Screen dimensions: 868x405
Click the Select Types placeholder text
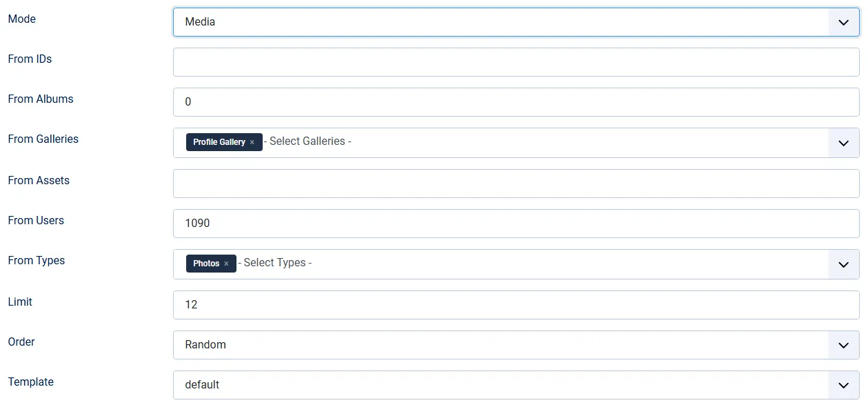tap(277, 263)
